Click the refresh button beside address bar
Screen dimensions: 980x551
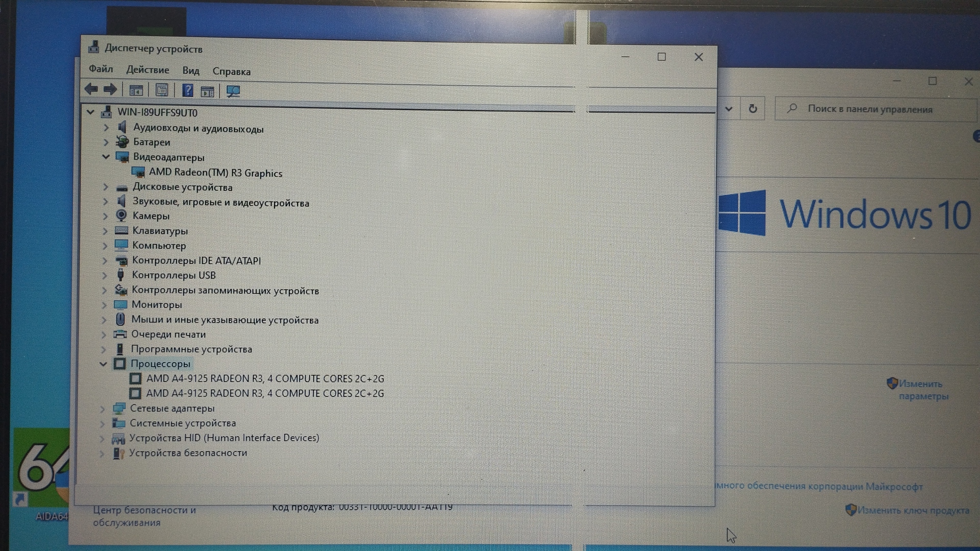tap(752, 109)
